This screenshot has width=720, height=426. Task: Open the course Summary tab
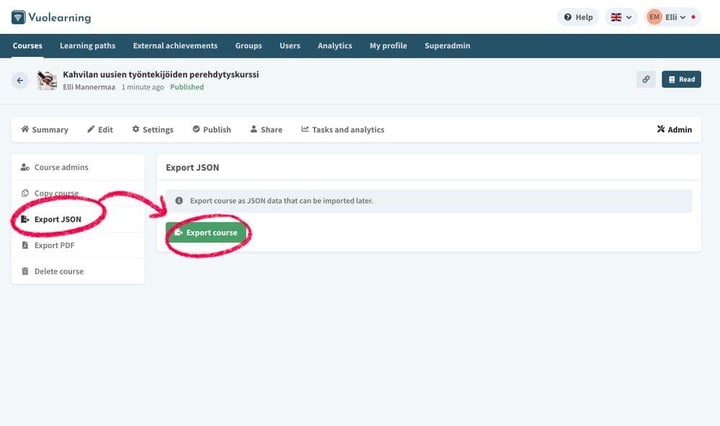pos(45,129)
